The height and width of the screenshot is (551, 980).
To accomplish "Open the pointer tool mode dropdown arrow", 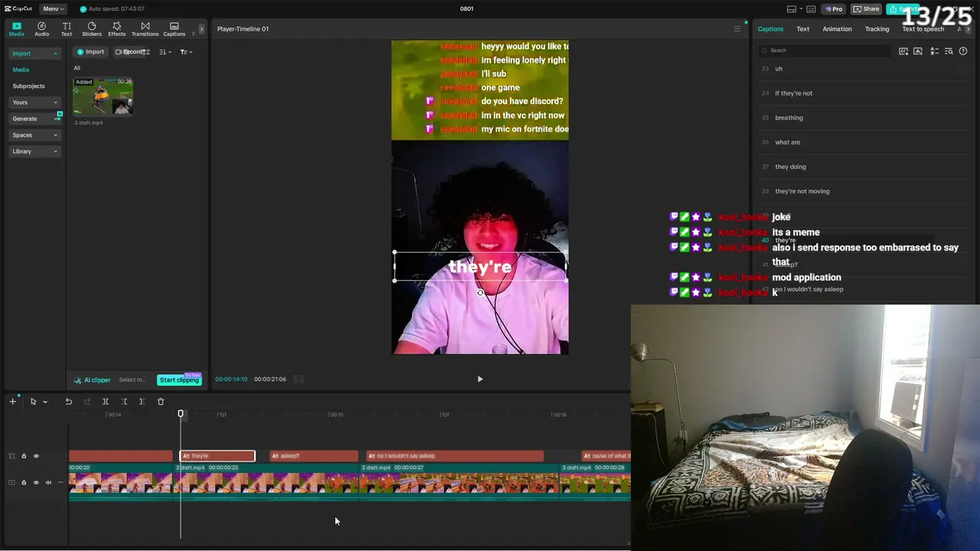I will coord(45,402).
